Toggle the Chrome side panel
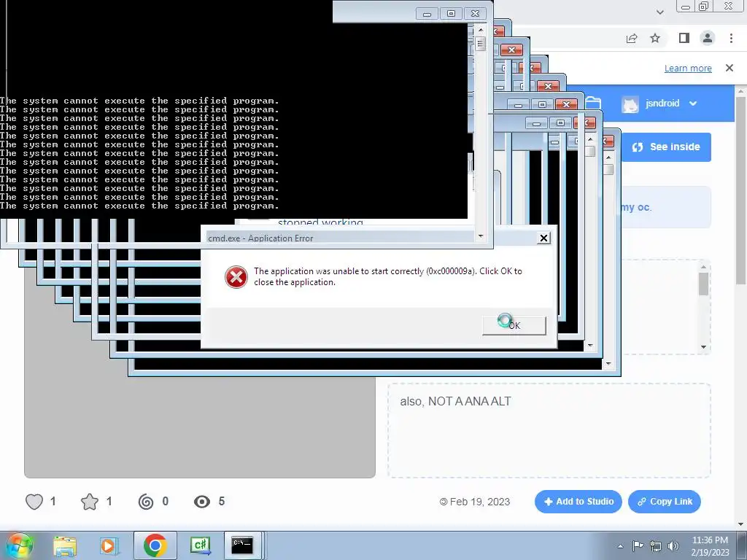The width and height of the screenshot is (747, 560). [x=684, y=38]
